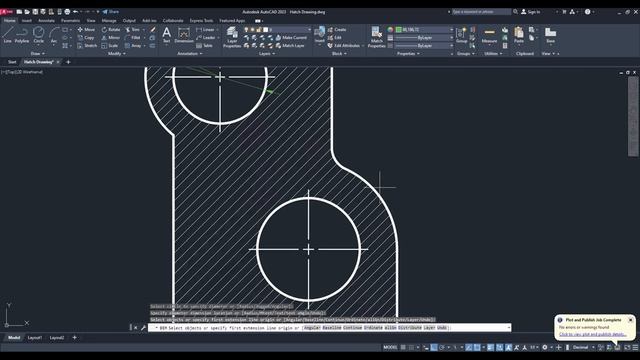
Task: Select the Circle drawing tool
Action: (39, 35)
